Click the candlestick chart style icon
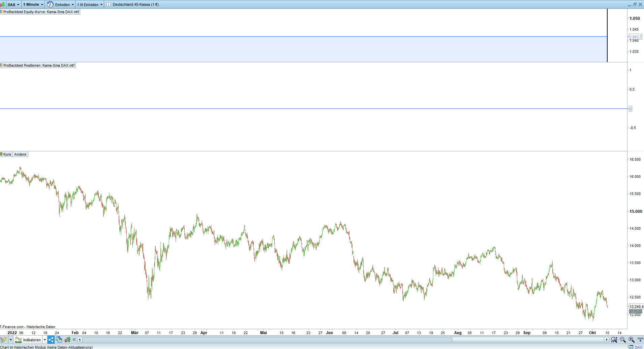The width and height of the screenshot is (644, 349). pyautogui.click(x=2, y=5)
